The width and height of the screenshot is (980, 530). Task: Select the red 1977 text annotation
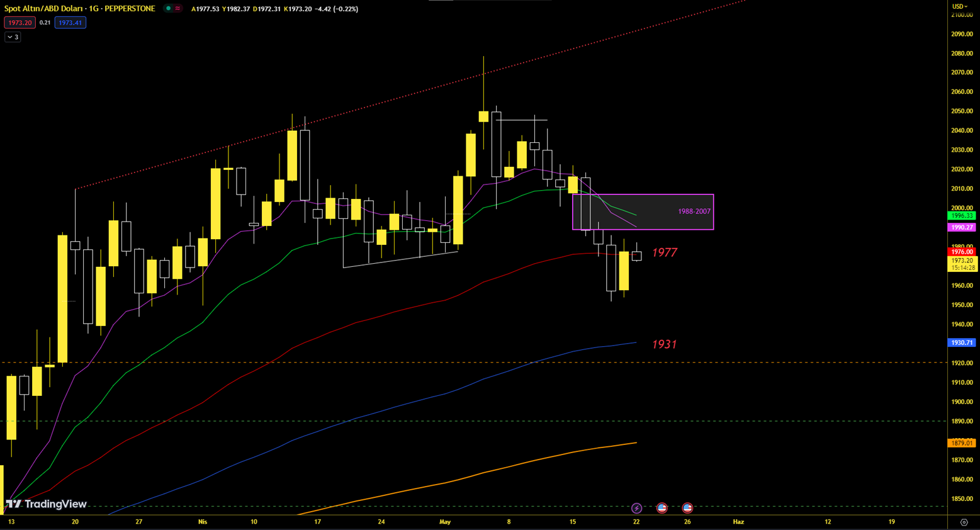[664, 252]
